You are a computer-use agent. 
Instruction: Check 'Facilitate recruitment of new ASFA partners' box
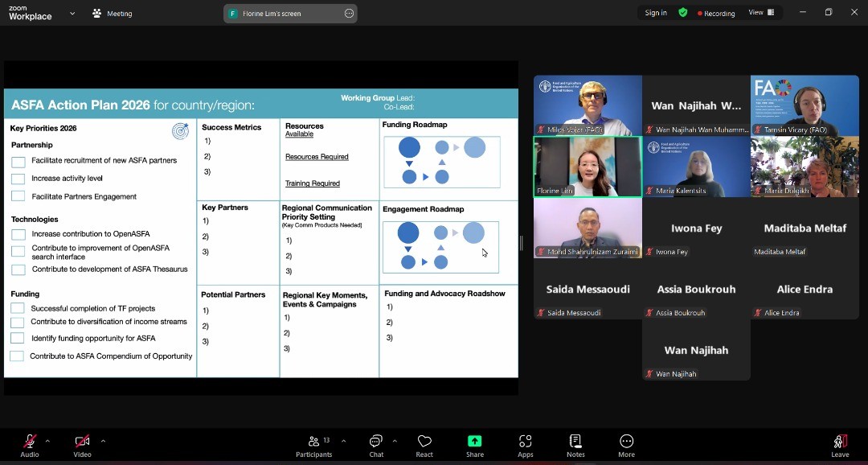(x=18, y=162)
